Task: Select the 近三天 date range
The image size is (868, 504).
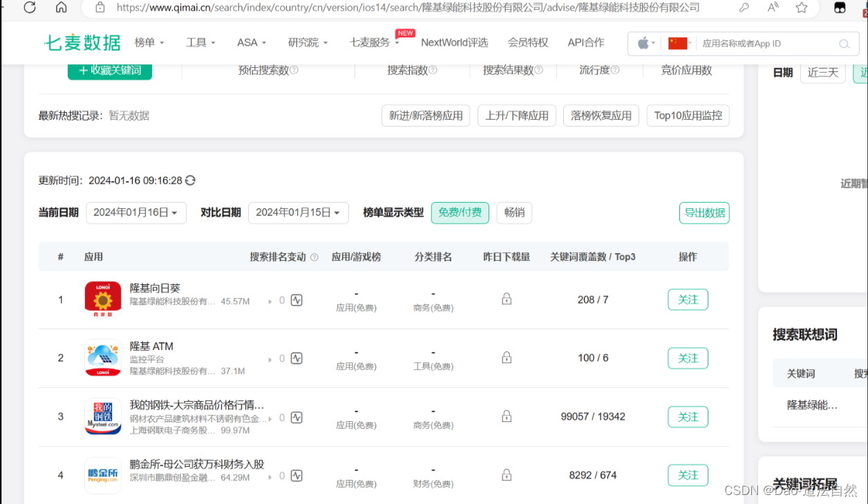Action: click(822, 73)
